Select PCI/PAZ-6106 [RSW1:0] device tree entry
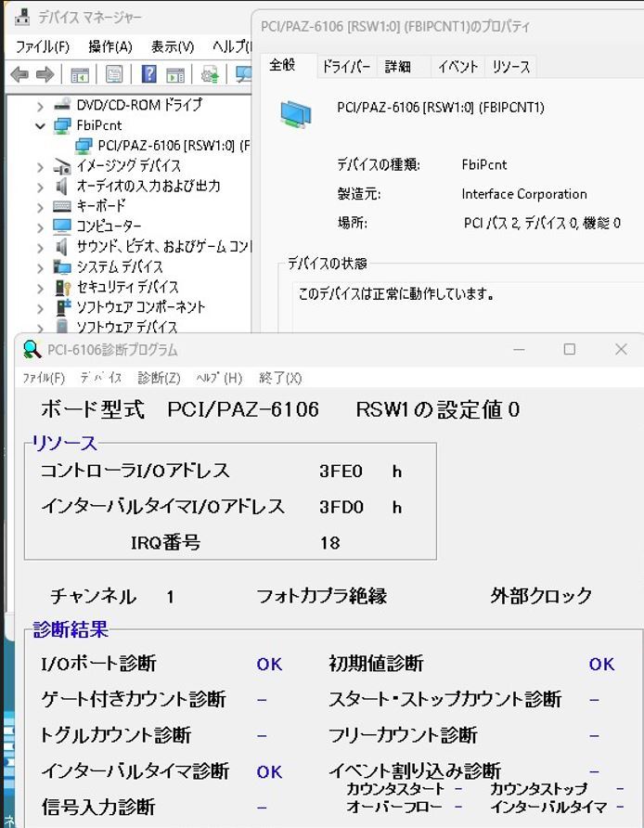The image size is (644, 828). (174, 145)
